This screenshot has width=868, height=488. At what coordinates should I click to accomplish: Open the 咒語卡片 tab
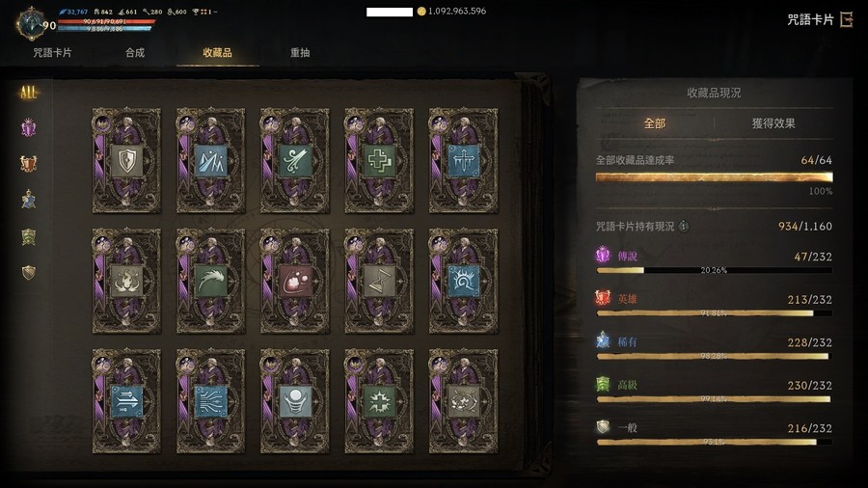pos(52,53)
